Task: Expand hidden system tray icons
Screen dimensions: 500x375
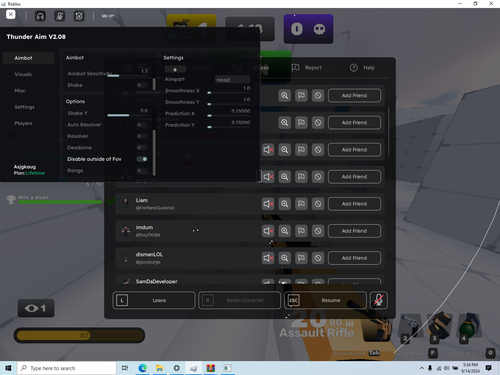Action: click(422, 368)
